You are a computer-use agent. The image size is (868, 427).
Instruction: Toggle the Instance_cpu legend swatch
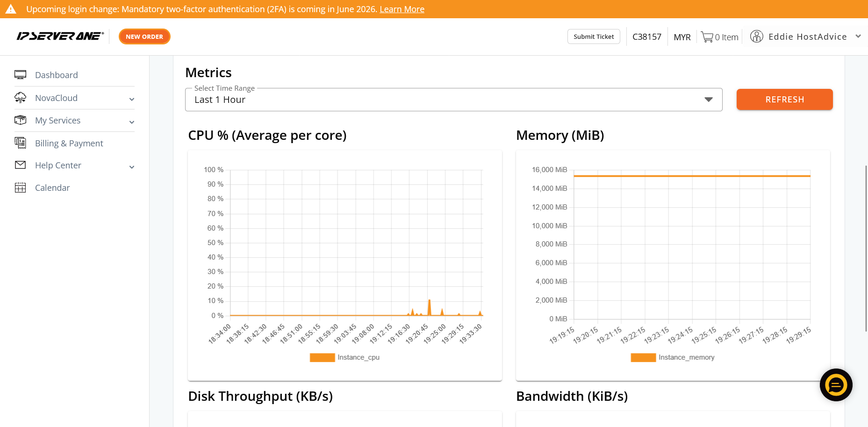(322, 357)
